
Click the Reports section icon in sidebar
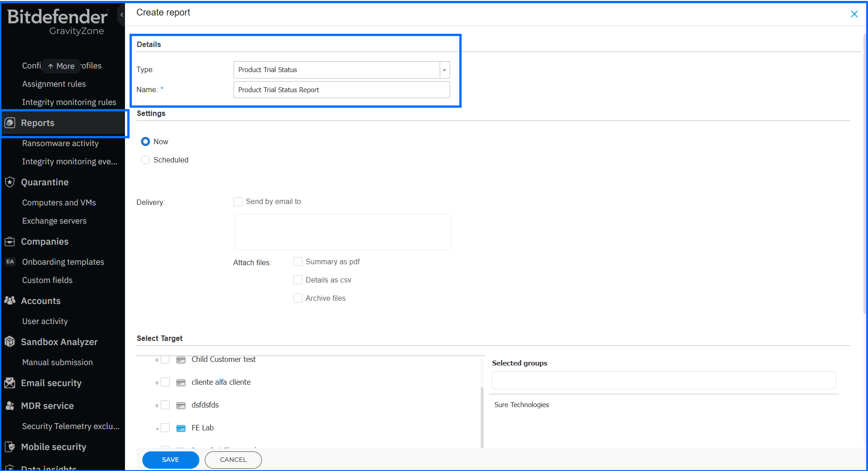point(10,123)
